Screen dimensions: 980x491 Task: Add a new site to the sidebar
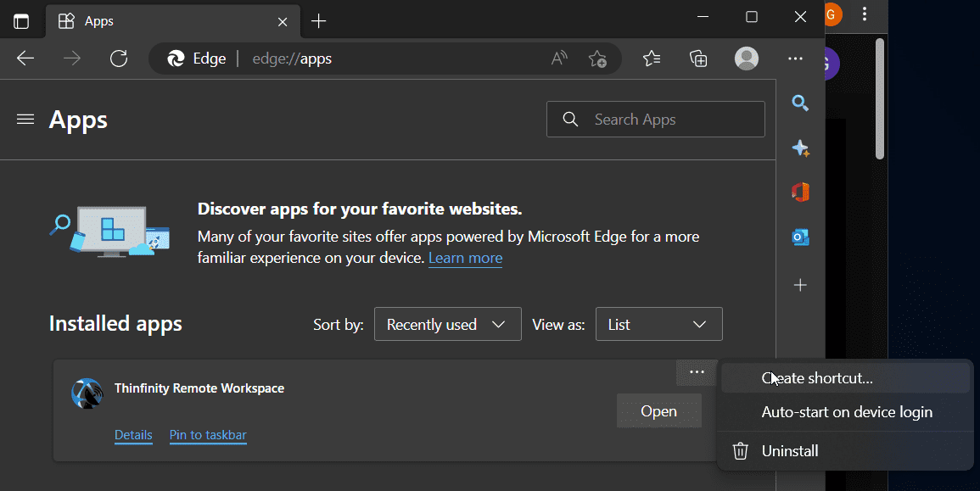click(800, 285)
